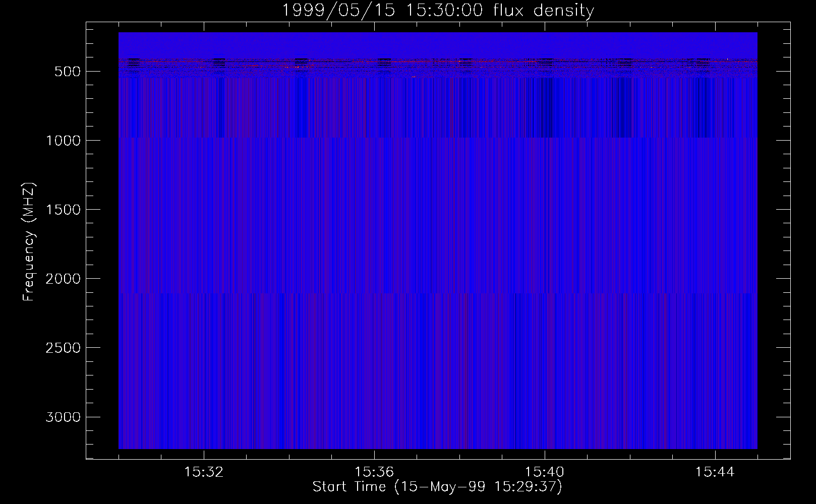Click the 15:32 time tick label
This screenshot has width=816, height=504.
coord(204,472)
